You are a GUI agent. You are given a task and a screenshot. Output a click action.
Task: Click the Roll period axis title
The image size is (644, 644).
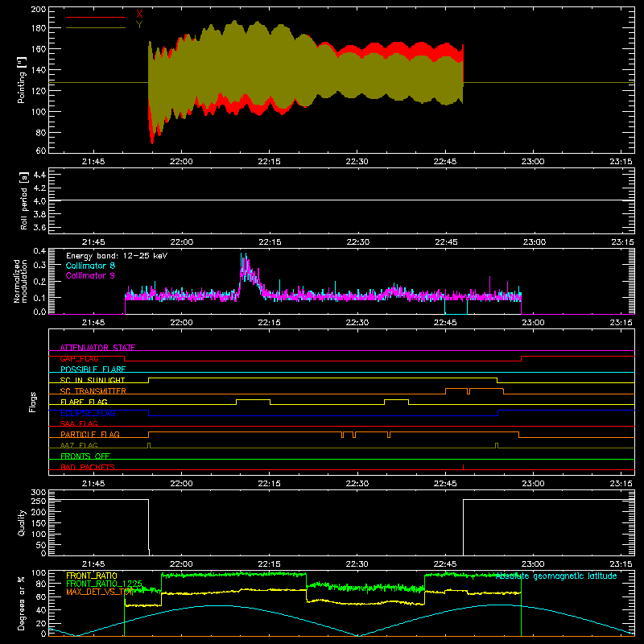(24, 200)
